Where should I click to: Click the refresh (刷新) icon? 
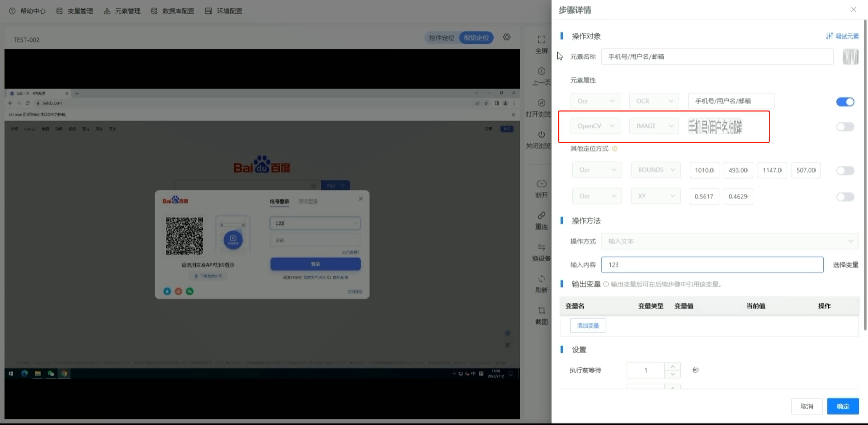[x=541, y=279]
